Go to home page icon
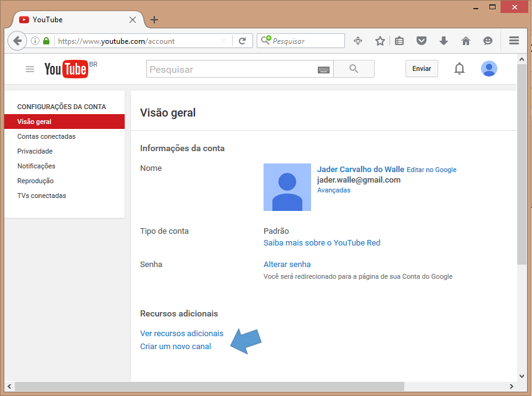Viewport: 532px width, 396px height. pos(466,41)
